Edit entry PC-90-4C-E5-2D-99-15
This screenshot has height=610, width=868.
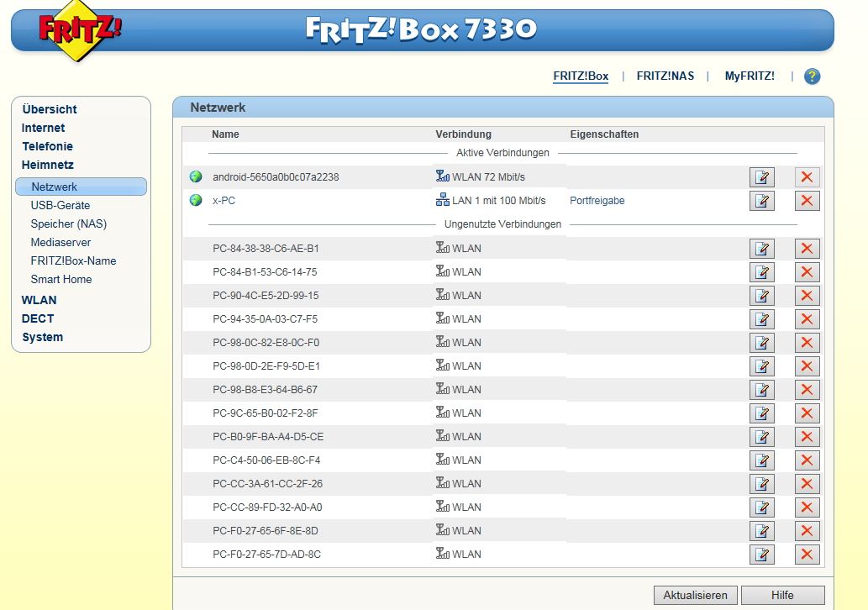(762, 296)
